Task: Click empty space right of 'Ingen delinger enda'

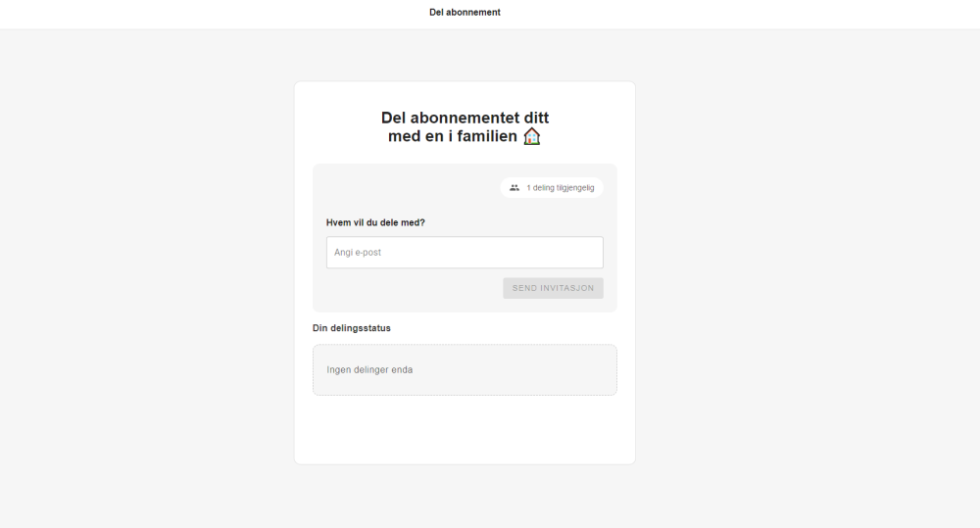Action: [x=519, y=370]
